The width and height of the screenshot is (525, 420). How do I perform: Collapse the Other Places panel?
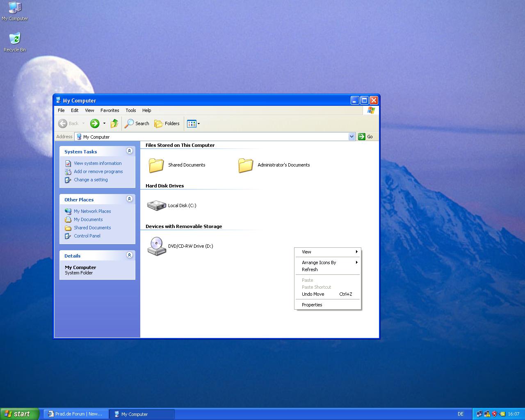pos(129,199)
